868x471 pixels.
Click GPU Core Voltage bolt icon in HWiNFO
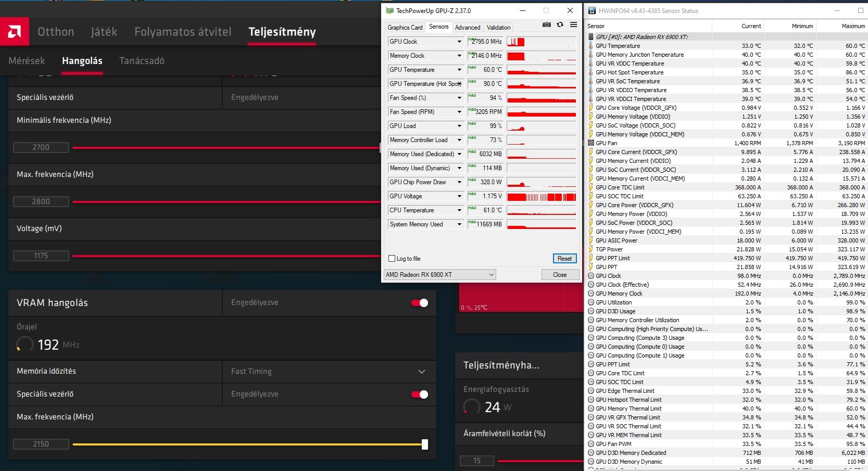tap(590, 108)
